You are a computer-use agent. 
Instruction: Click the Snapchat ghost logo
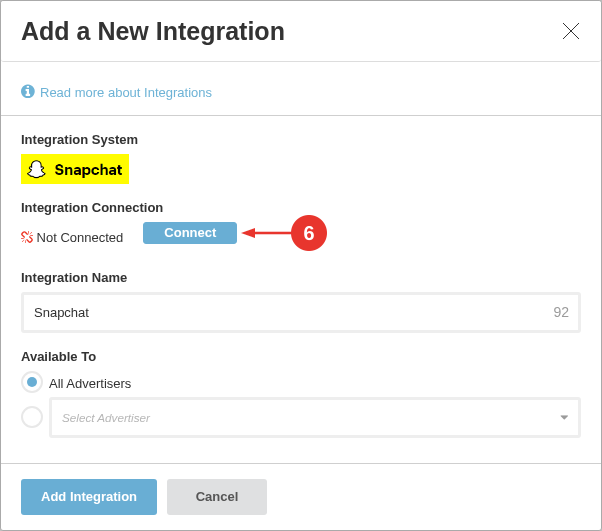point(36,169)
